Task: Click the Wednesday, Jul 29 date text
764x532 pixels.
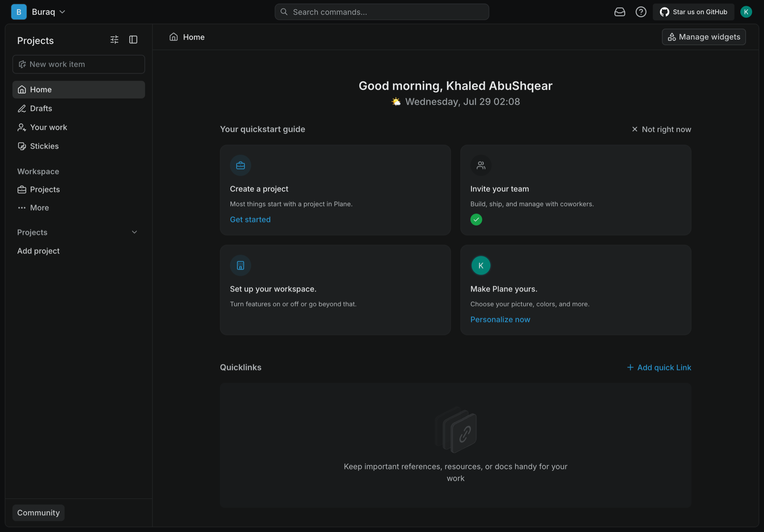Action: coord(463,102)
